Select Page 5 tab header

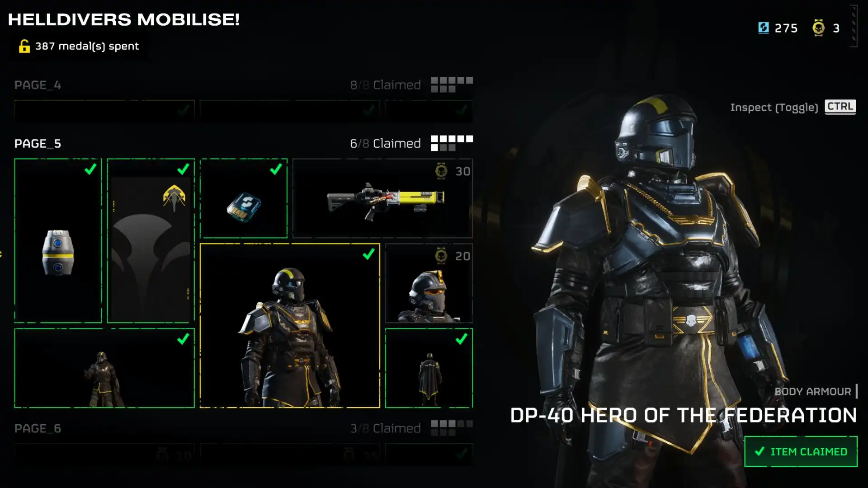click(x=37, y=143)
